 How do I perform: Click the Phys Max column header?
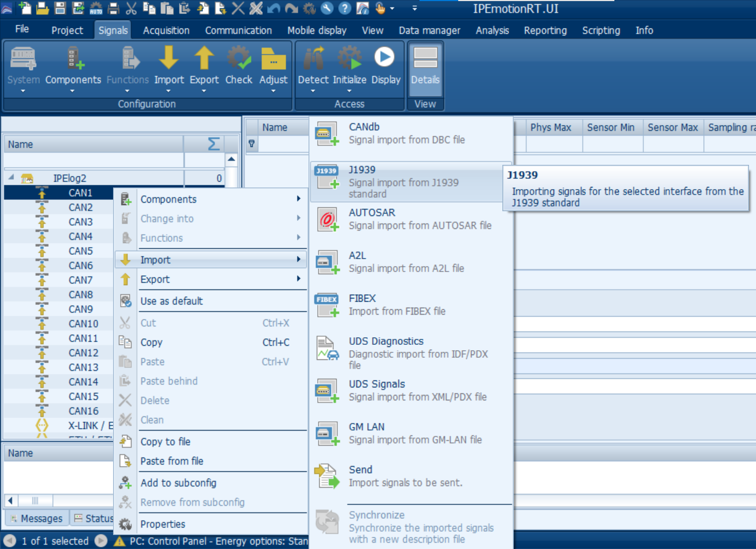click(x=550, y=128)
